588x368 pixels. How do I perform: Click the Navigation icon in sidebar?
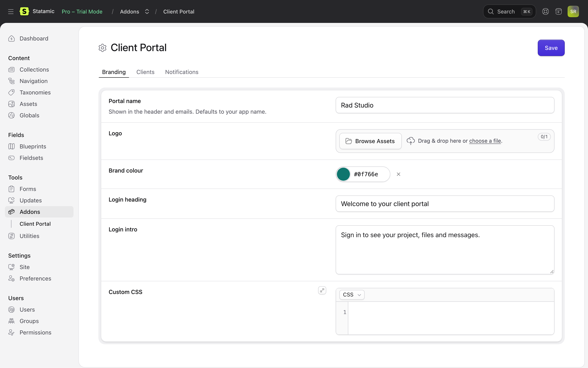point(11,81)
